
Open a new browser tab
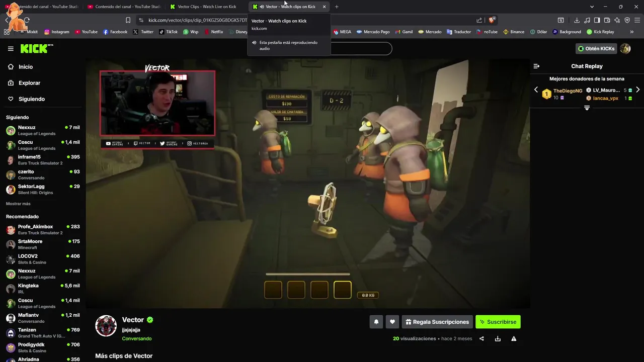[x=337, y=7]
